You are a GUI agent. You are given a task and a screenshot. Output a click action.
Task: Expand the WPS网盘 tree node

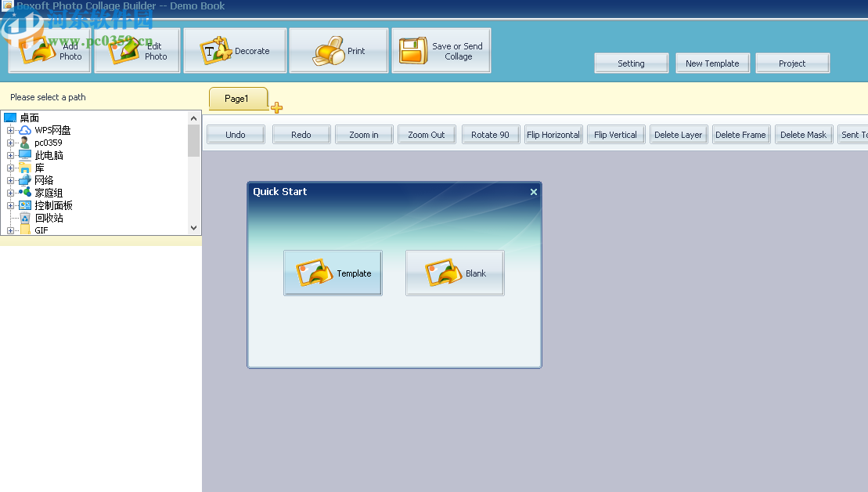pyautogui.click(x=10, y=130)
